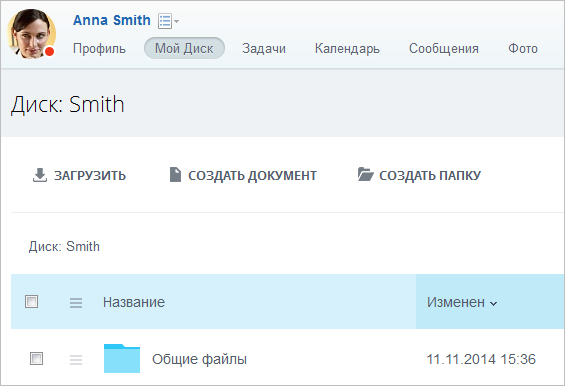Viewport: 565px width, 386px height.
Task: Sort by the Название column
Action: coord(134,302)
